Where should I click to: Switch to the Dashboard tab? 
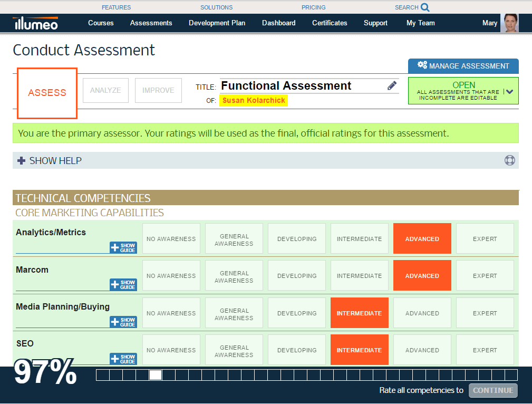(x=278, y=23)
